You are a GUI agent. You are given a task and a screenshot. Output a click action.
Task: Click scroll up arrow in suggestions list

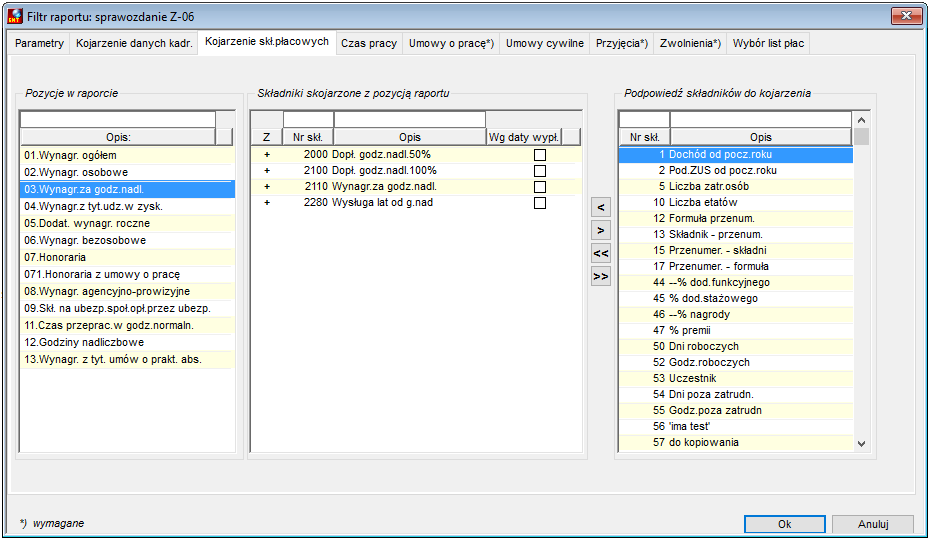(x=861, y=120)
